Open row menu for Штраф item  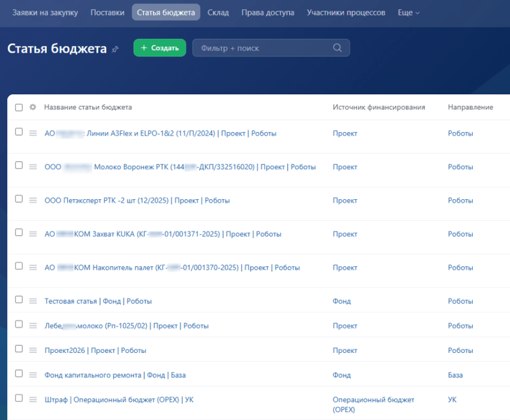coord(33,400)
